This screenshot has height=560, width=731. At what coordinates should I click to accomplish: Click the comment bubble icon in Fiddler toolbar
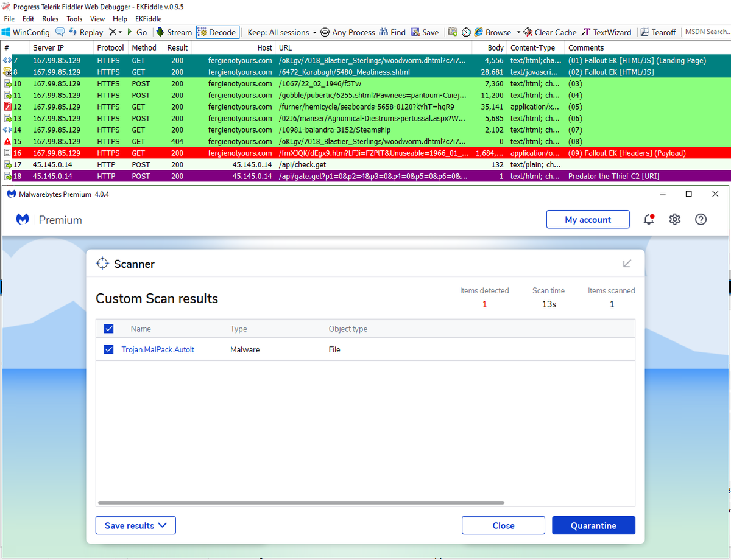(x=60, y=32)
